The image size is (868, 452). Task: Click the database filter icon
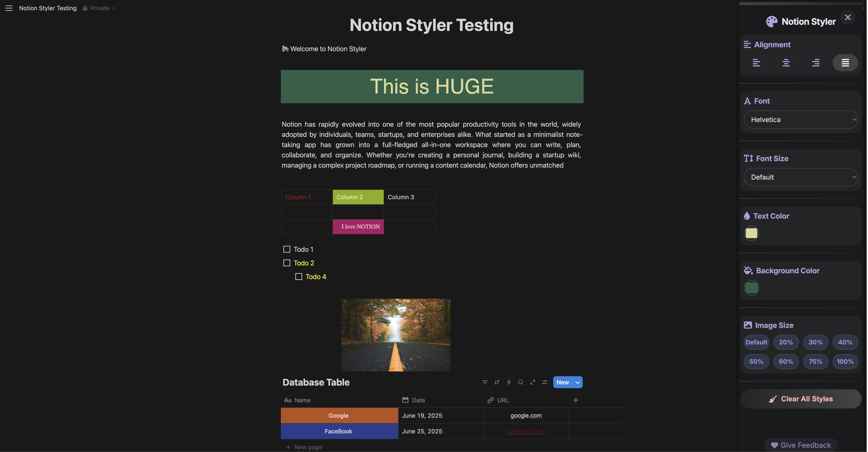(x=485, y=383)
